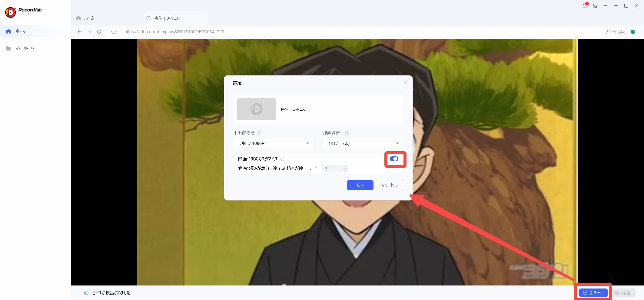Increase minutes with the up stepper arrow

(346, 167)
